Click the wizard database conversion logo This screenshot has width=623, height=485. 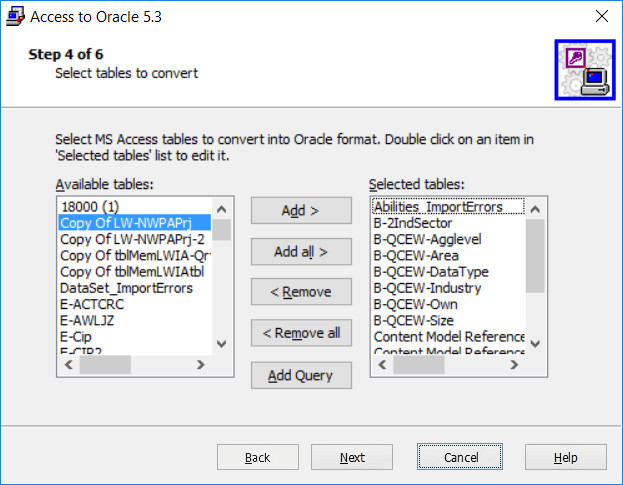[585, 70]
